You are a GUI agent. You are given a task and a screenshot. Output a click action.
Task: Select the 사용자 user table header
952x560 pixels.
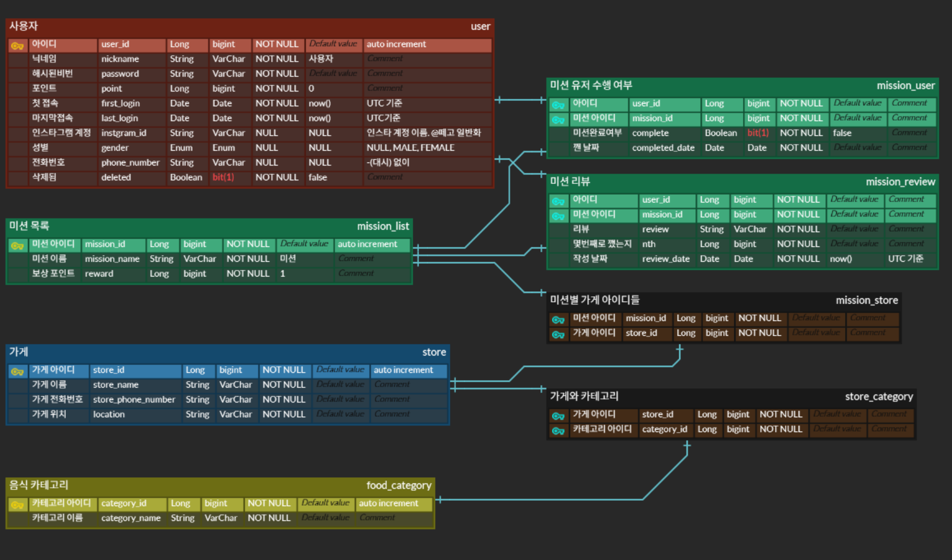[250, 26]
